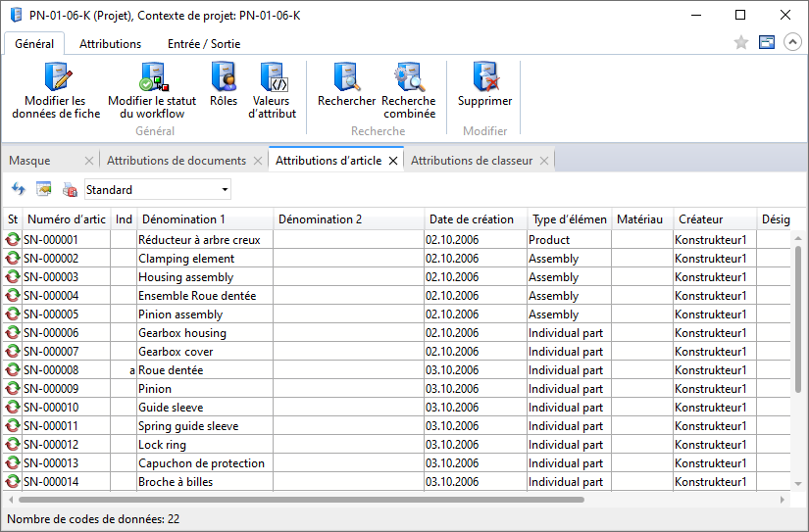This screenshot has height=532, width=809.
Task: Click the Type d'élément column header
Action: [569, 219]
